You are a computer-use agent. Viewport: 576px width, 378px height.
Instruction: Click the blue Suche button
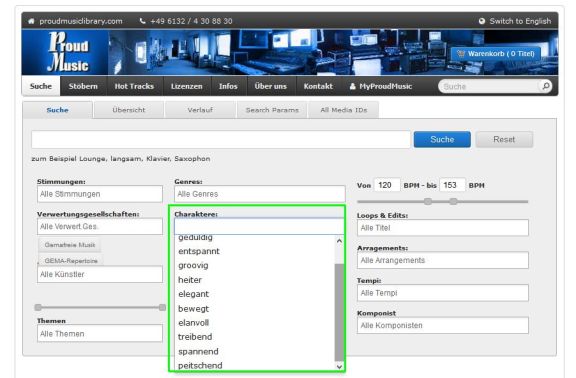point(442,140)
